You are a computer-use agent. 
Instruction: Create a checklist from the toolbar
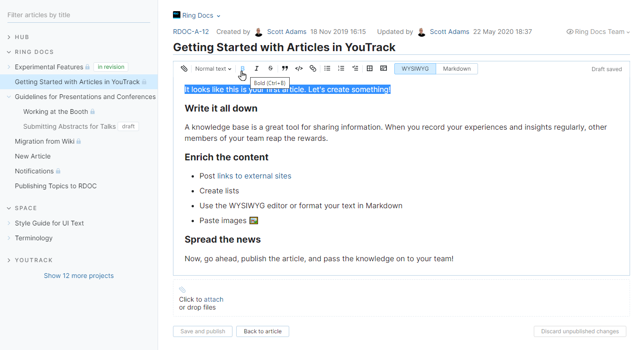pos(355,69)
